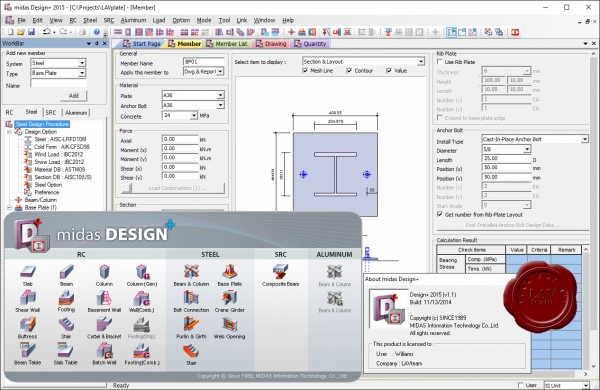Click the blue Help toolbar icon
Image resolution: width=600 pixels, height=390 pixels.
pyautogui.click(x=97, y=32)
